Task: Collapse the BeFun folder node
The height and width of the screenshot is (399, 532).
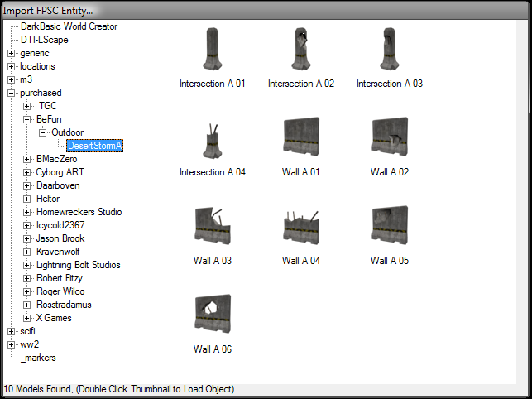Action: click(26, 119)
